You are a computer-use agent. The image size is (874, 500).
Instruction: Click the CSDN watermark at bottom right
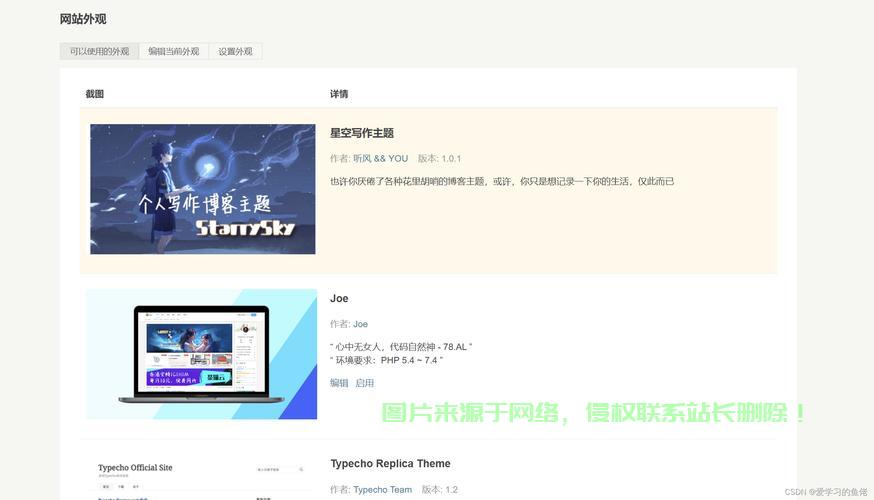pos(825,492)
